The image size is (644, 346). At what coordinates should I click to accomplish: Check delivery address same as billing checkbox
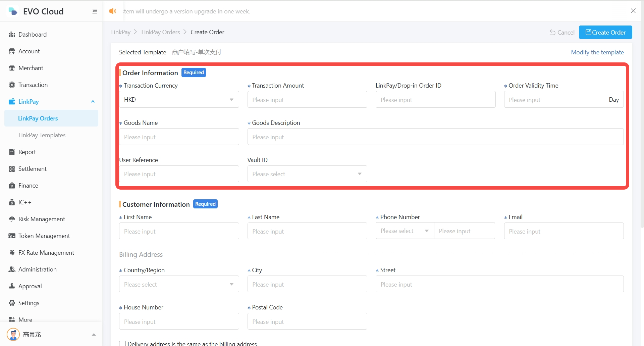point(122,343)
